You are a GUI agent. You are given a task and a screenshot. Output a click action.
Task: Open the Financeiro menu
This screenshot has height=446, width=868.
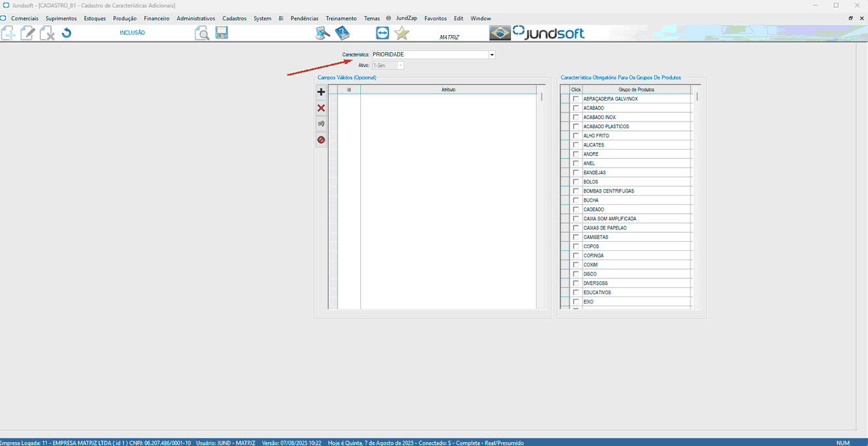tap(157, 19)
